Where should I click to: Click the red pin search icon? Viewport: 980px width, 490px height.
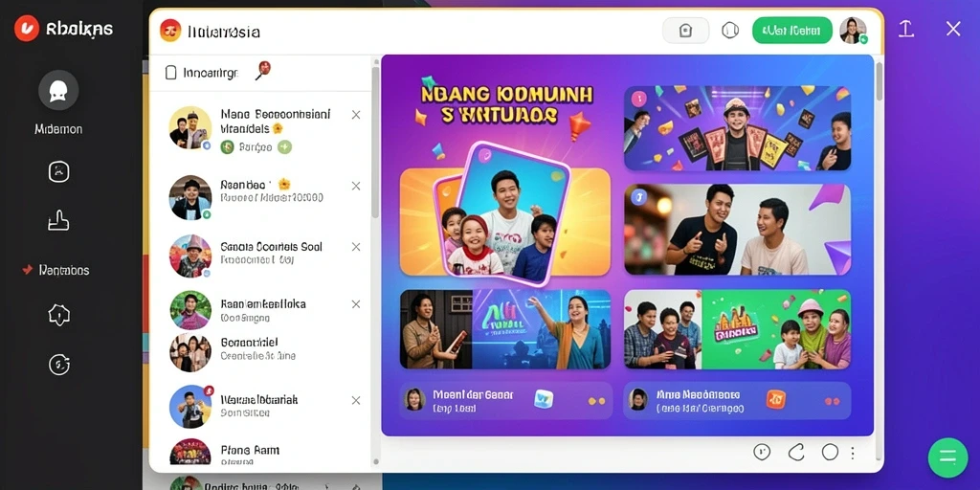coord(263,70)
